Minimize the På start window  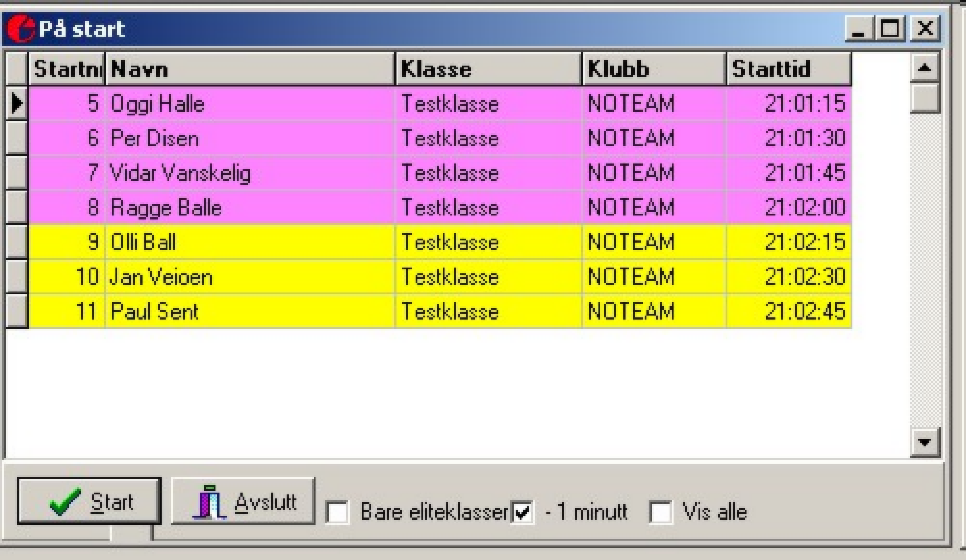[x=859, y=28]
